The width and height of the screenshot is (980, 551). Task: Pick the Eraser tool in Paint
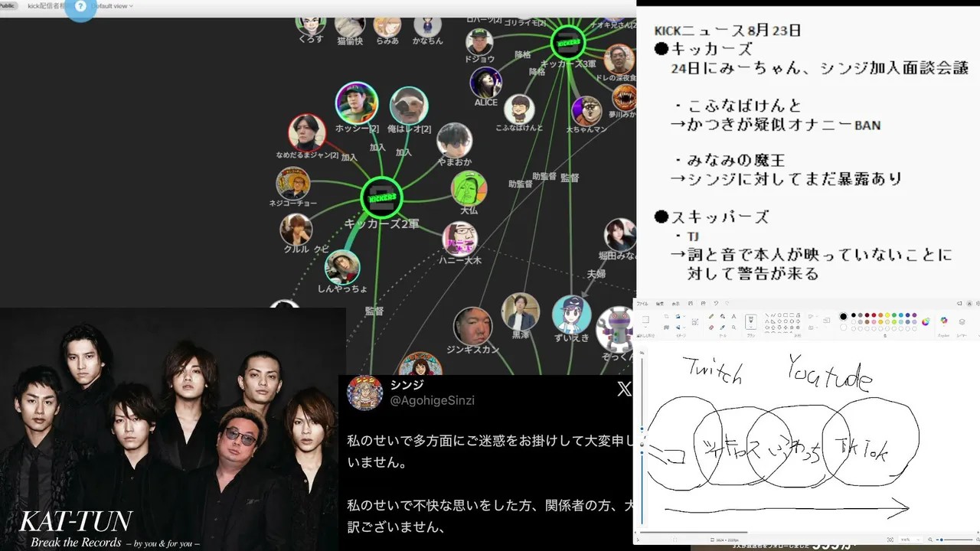point(711,328)
